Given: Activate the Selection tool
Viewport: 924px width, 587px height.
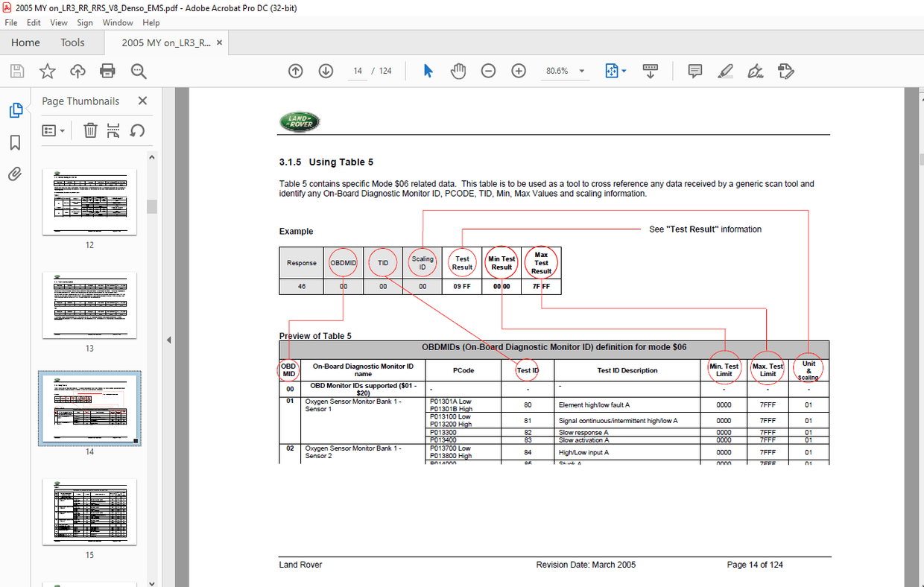Looking at the screenshot, I should (427, 70).
